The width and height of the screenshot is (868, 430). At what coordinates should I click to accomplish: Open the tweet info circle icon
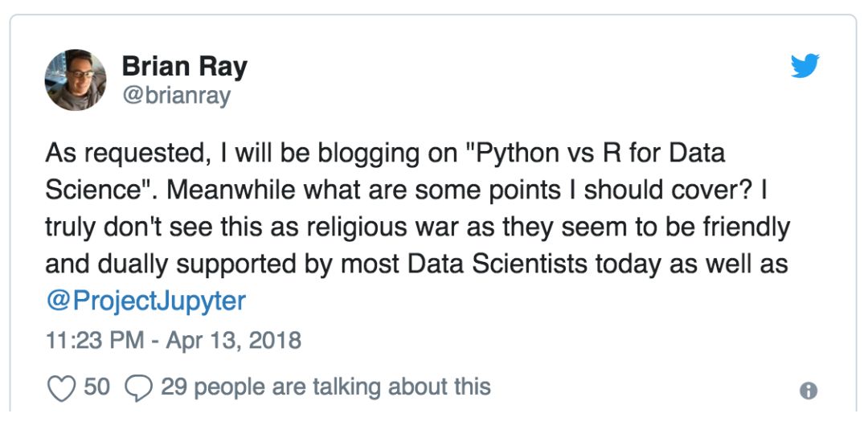coord(809,391)
